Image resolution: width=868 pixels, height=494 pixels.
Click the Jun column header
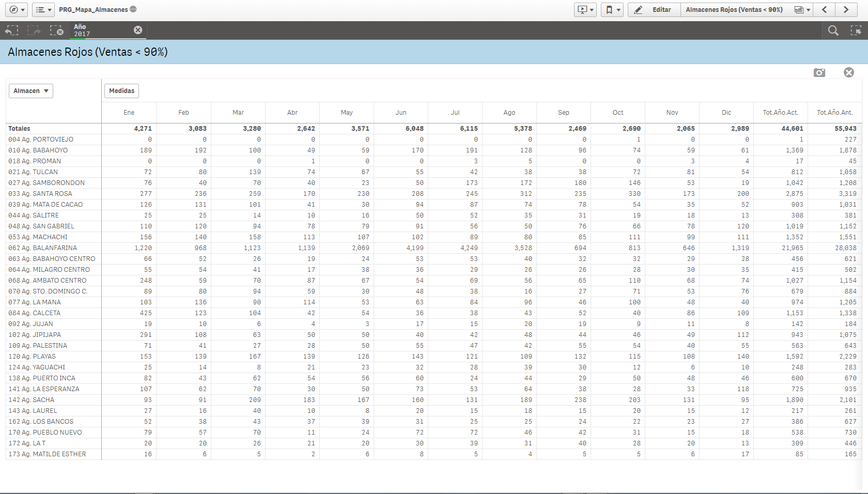coord(401,113)
